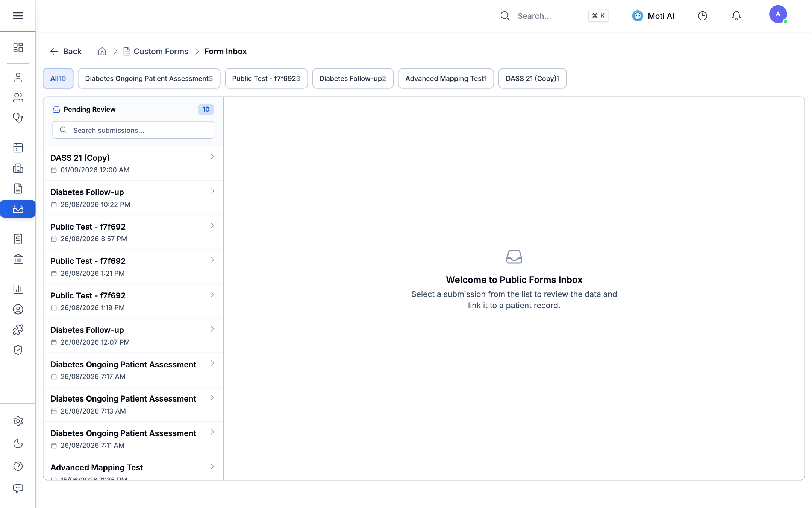Viewport: 812px width, 508px height.
Task: Open the hamburger menu in the sidebar
Action: [x=18, y=16]
